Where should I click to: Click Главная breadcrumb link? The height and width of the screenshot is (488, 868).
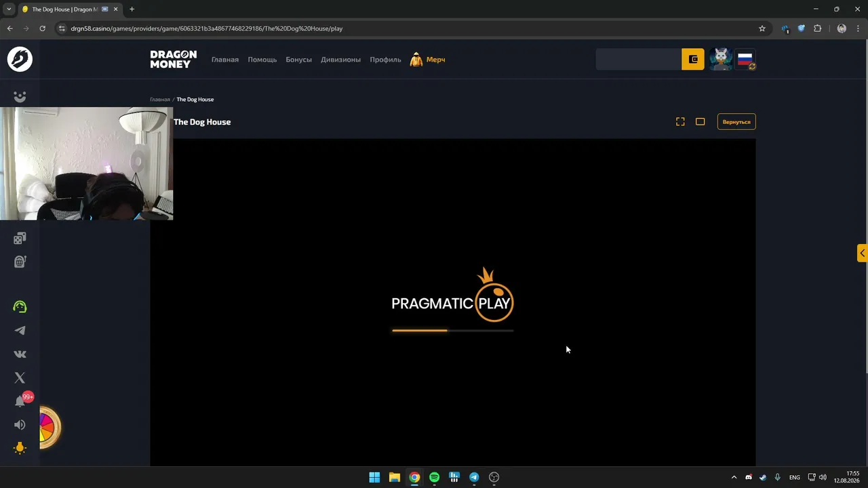point(160,100)
